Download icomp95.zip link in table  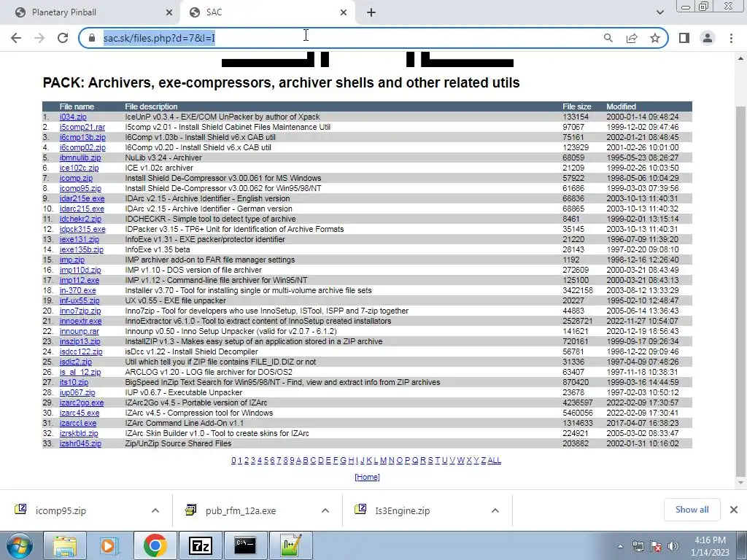pos(80,189)
